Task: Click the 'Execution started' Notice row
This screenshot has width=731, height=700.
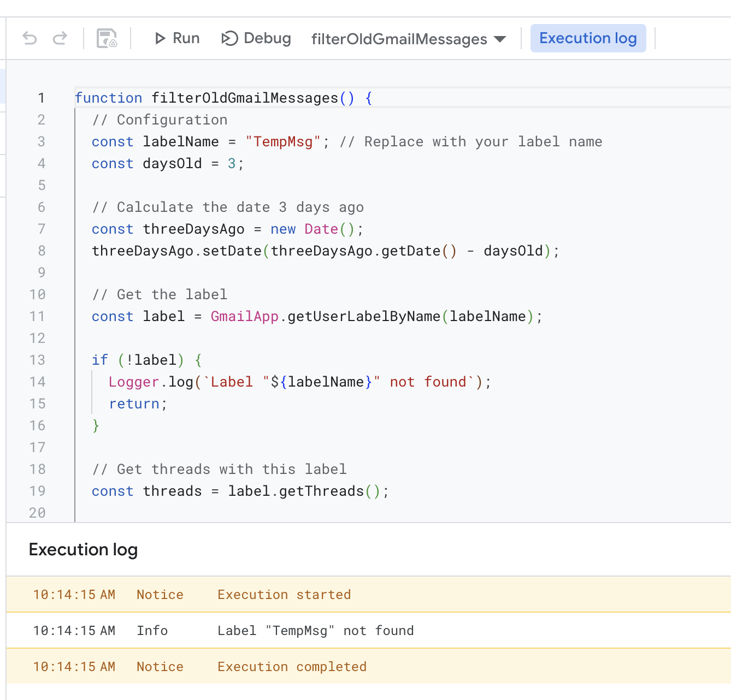Action: tap(284, 594)
